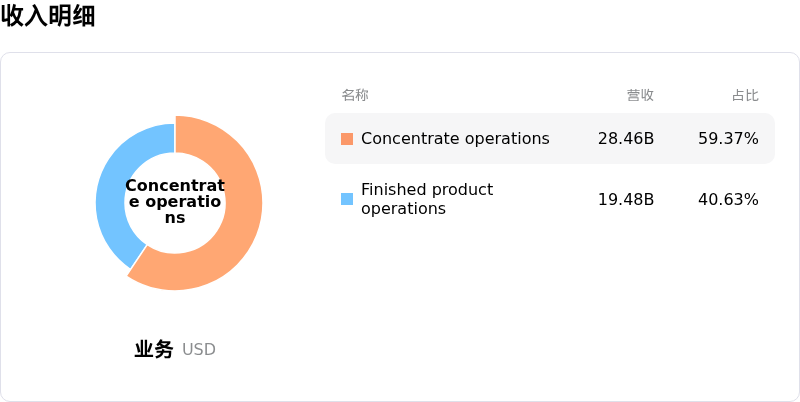Click the 19.48B revenue value

point(626,199)
